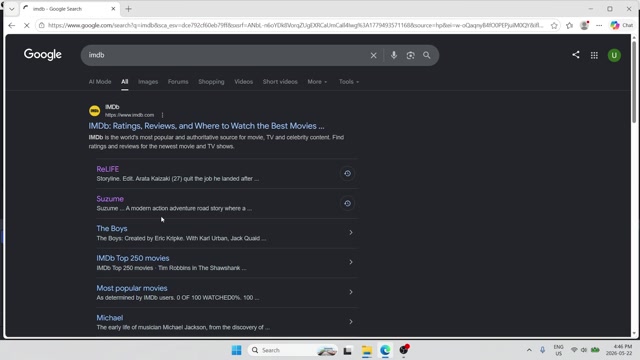Open the IMDb: Ratings, Reviews result link

coord(206,126)
